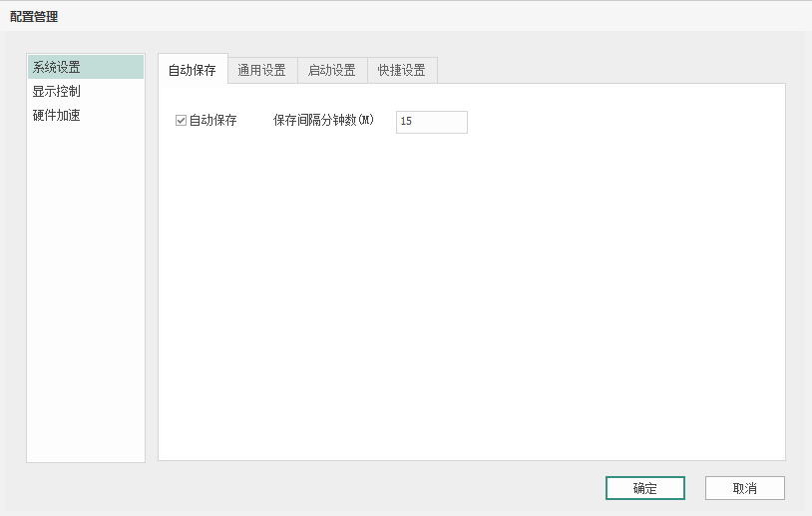
Task: Cancel with the 取消 button
Action: pos(745,488)
